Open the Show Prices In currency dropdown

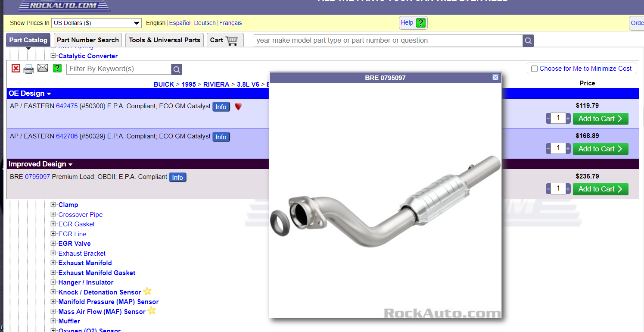click(96, 23)
